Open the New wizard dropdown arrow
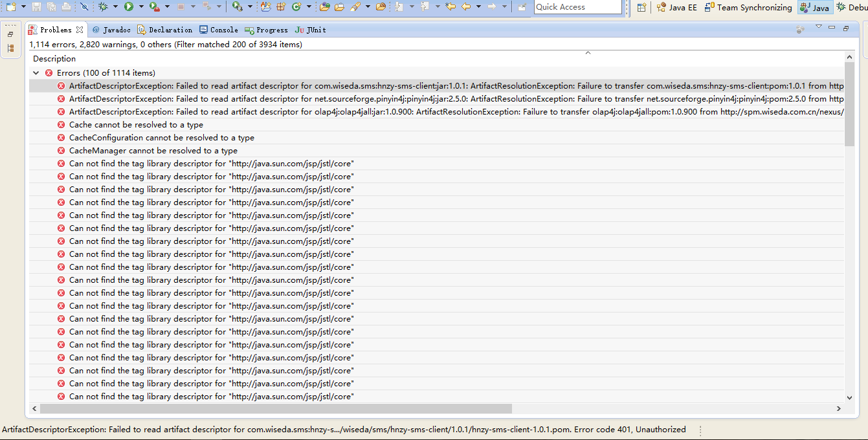 click(x=23, y=6)
